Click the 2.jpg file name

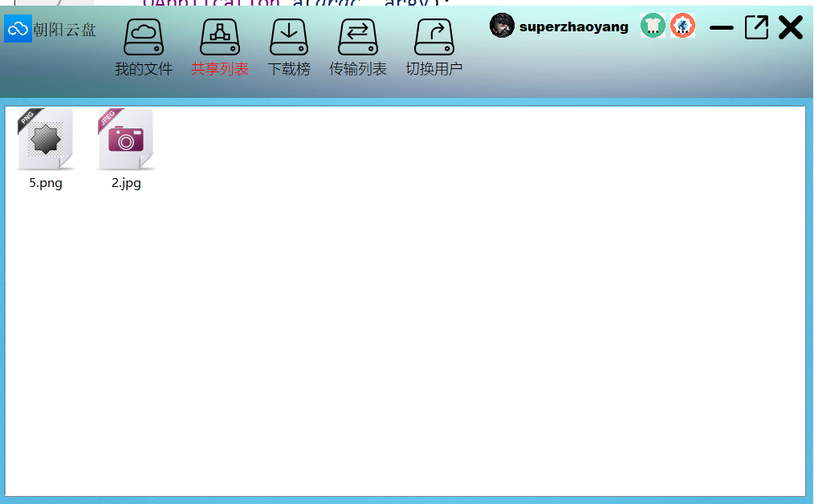point(126,183)
